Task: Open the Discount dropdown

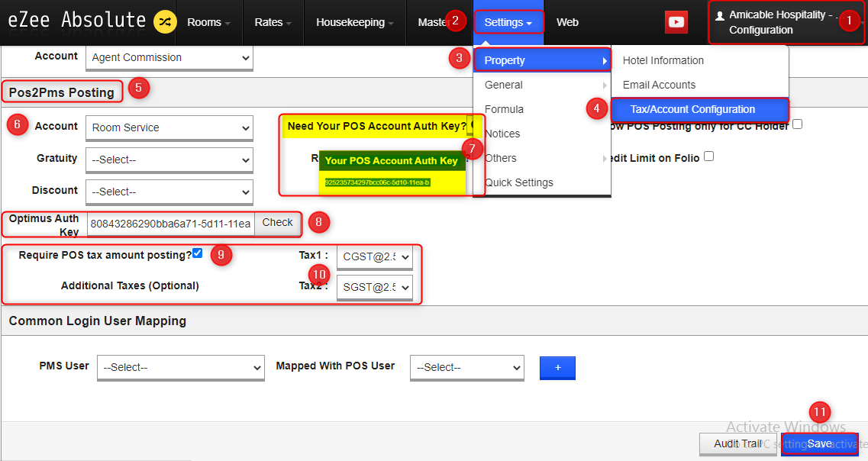Action: 169,192
